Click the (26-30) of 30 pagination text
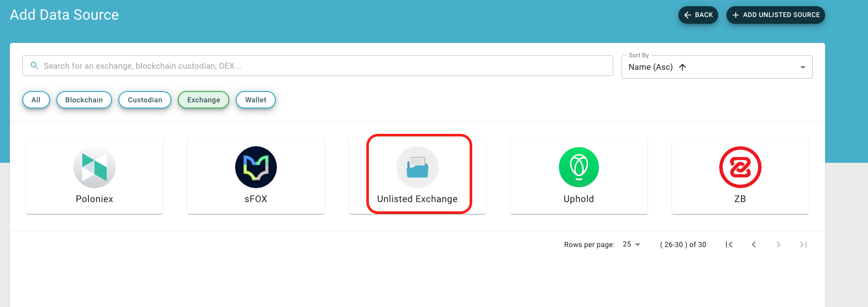868x307 pixels. click(x=683, y=244)
